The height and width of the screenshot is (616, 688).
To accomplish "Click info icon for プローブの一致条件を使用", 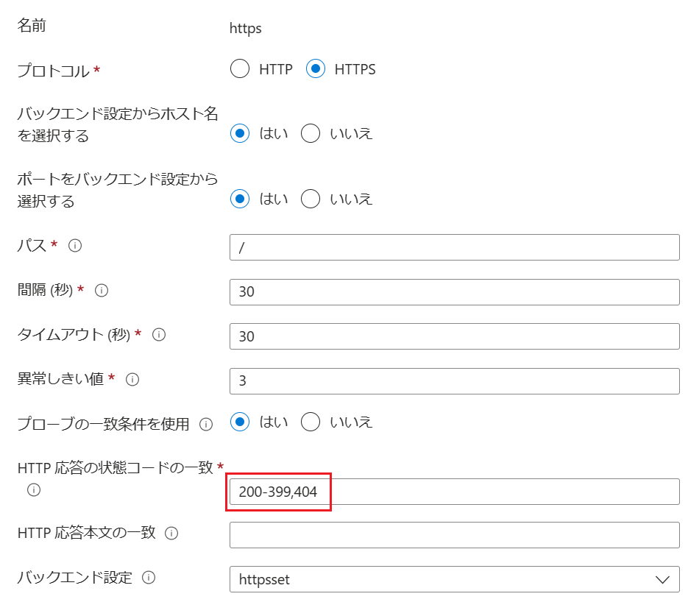I will click(x=206, y=424).
